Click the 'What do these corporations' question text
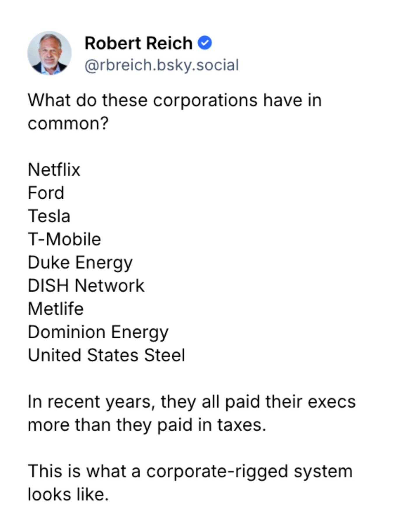Viewport: 420px width, 525px height. [x=174, y=100]
